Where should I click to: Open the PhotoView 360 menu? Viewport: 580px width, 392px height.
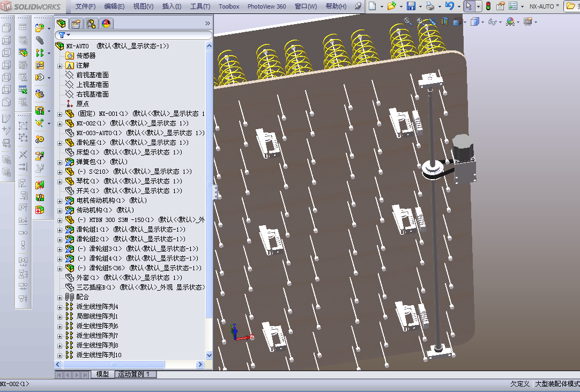pyautogui.click(x=267, y=6)
